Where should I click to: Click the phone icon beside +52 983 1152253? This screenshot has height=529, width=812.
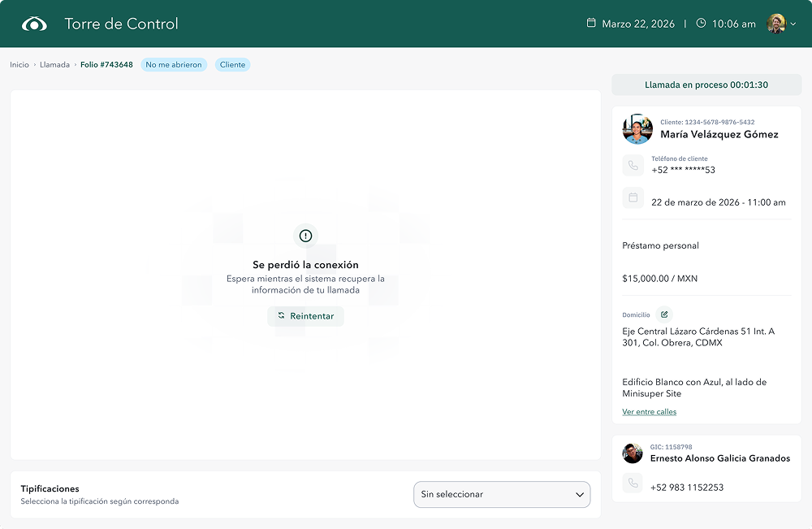(633, 483)
